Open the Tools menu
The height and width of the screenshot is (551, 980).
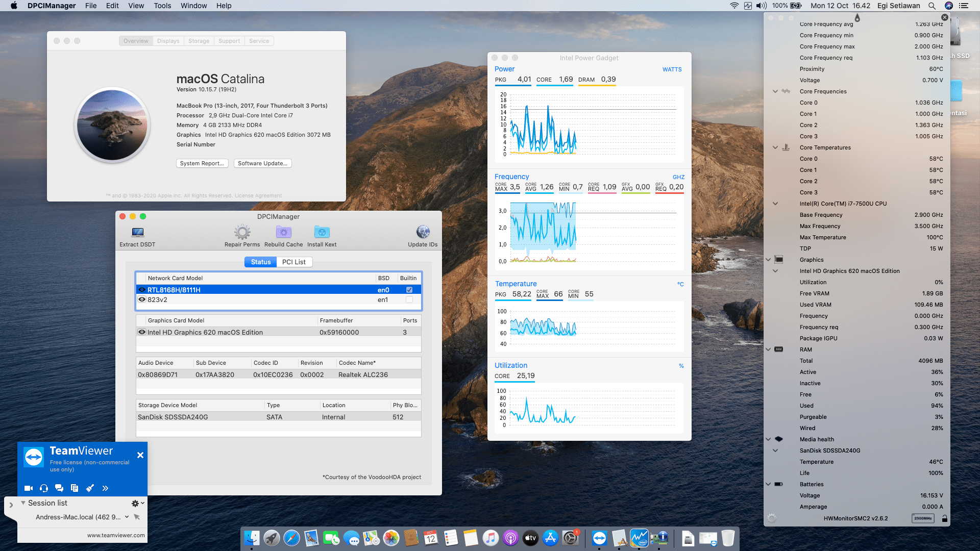162,6
